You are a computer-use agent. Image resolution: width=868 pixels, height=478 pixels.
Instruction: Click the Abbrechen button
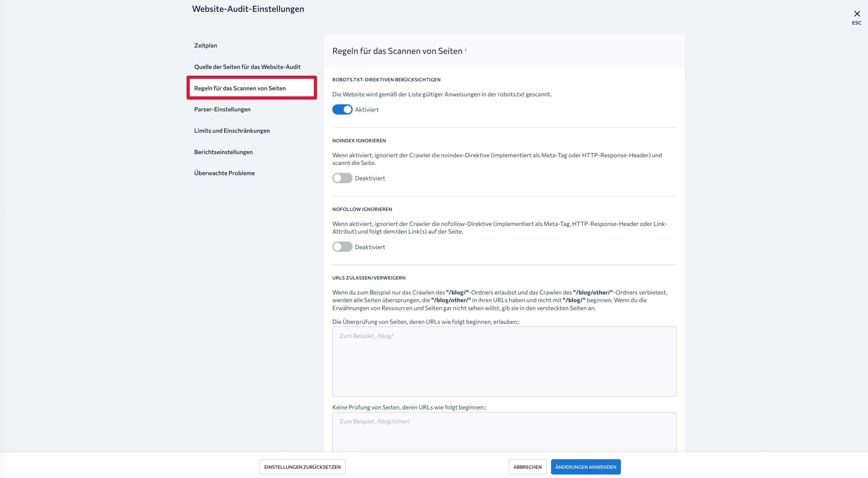[527, 467]
